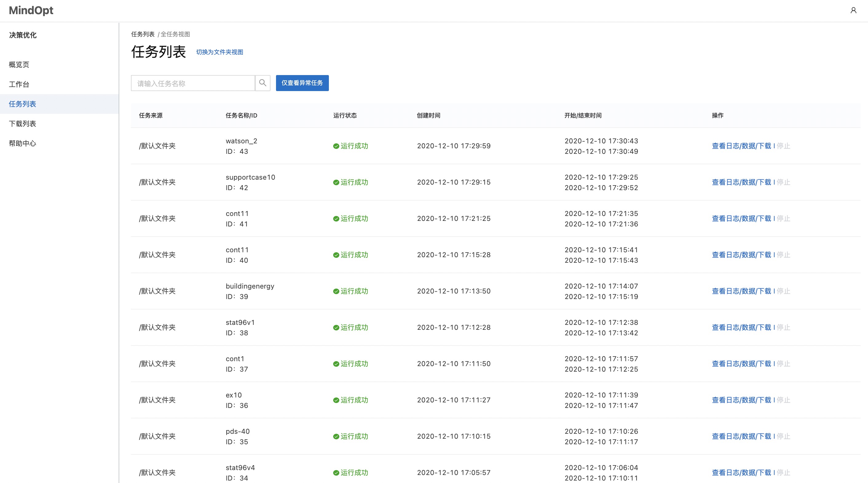This screenshot has height=483, width=868.
Task: Click 任务列表 breadcrumb link
Action: tap(143, 34)
